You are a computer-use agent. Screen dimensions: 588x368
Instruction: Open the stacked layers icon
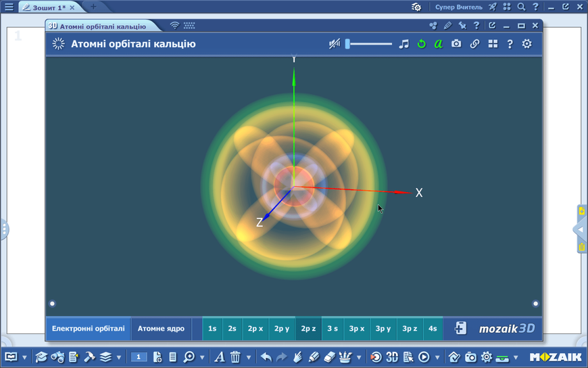click(x=105, y=356)
